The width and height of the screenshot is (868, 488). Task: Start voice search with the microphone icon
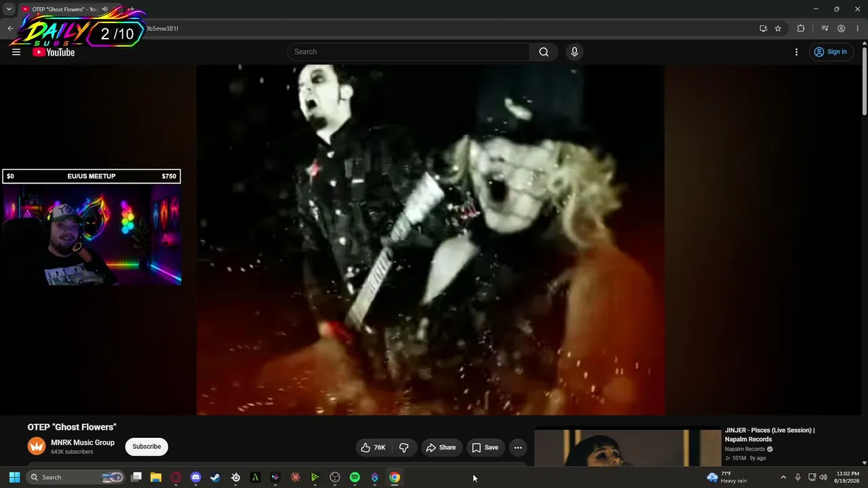pos(574,52)
